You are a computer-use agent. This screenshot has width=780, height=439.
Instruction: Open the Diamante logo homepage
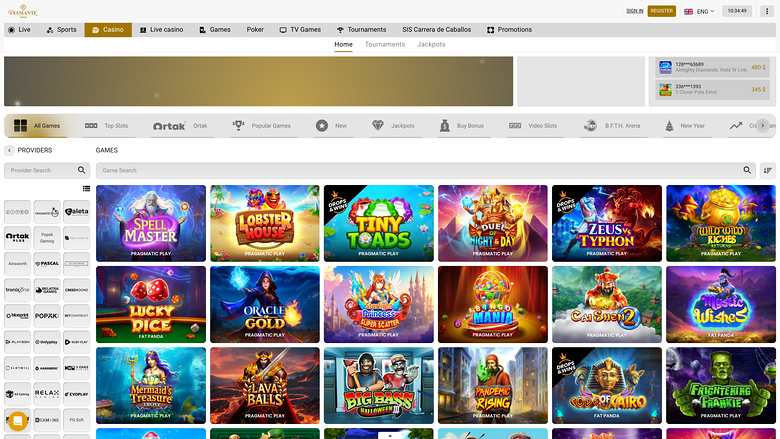point(22,11)
